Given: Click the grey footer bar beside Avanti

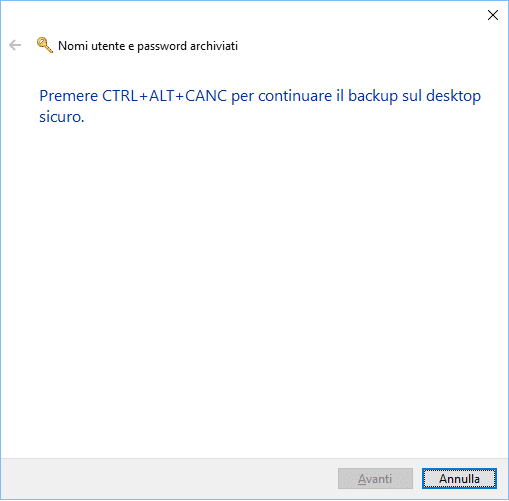Looking at the screenshot, I should (167, 478).
